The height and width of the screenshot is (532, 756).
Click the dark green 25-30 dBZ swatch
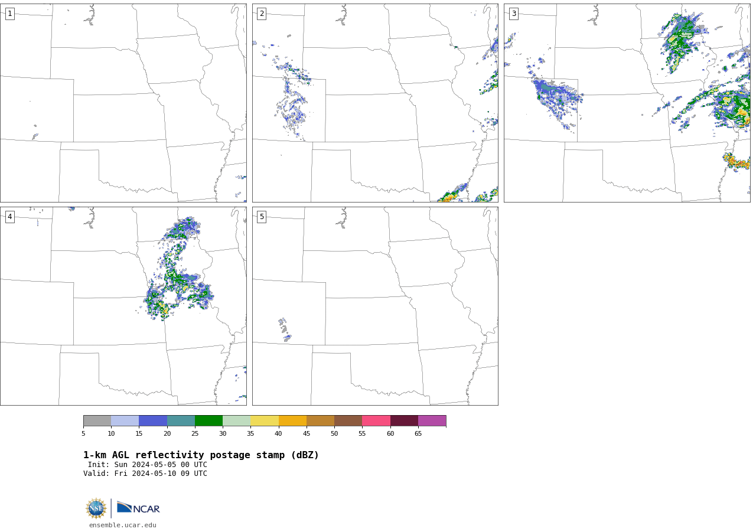click(208, 420)
